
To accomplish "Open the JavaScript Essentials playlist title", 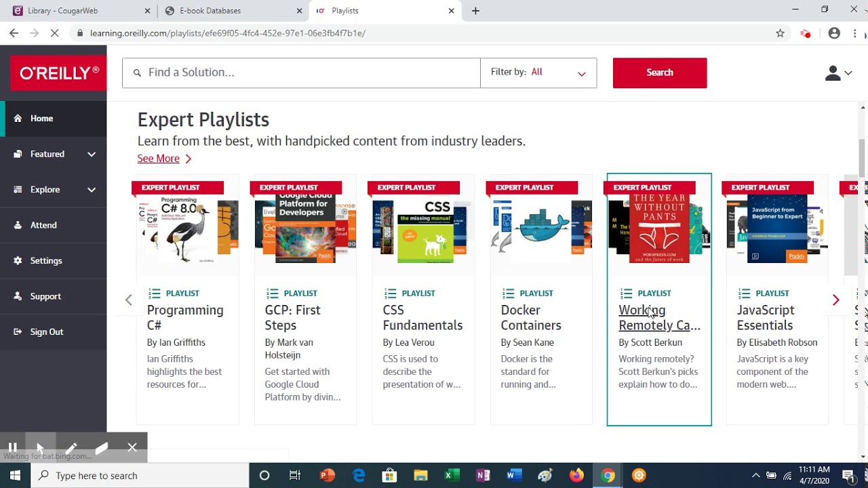I will click(765, 317).
